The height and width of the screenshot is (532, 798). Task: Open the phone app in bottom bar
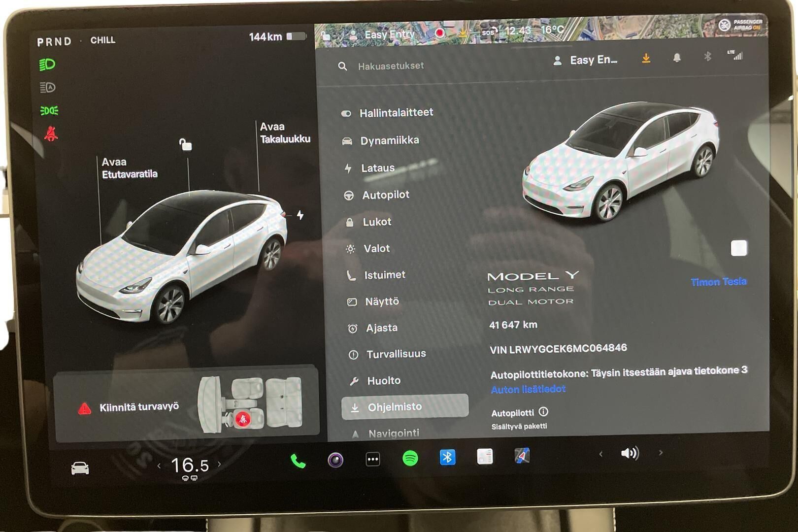pos(298,461)
